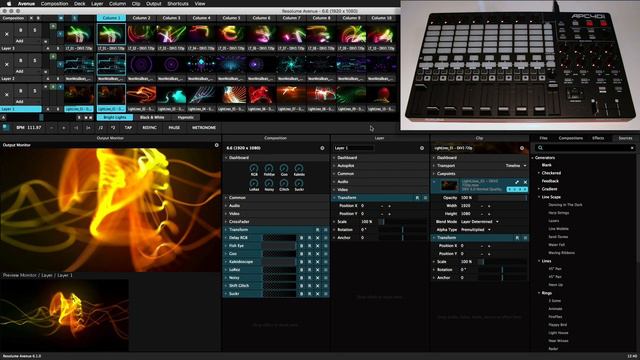The height and width of the screenshot is (360, 640).
Task: Open Alpha Type Premultiplied dropdown
Action: pos(476,229)
